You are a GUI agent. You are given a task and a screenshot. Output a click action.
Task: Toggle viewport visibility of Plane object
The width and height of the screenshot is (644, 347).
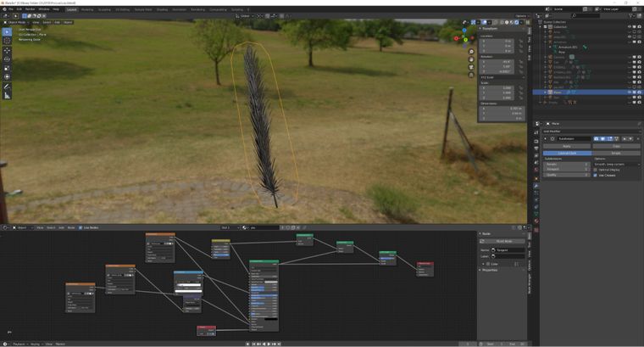(630, 92)
